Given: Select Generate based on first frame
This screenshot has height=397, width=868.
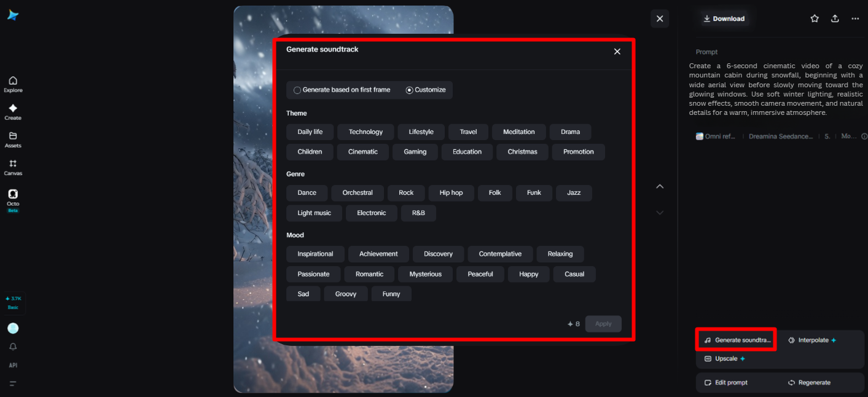Looking at the screenshot, I should [x=342, y=90].
